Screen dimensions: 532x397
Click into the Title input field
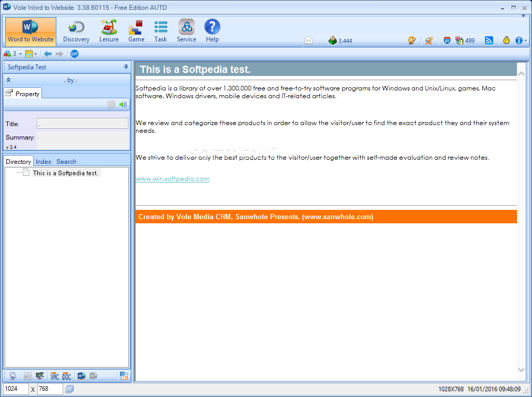click(x=82, y=124)
